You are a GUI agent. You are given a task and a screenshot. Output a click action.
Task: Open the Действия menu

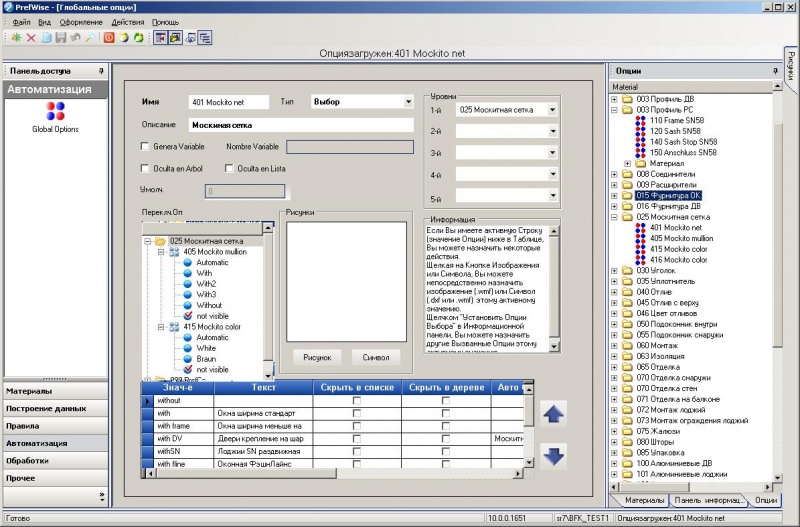click(127, 21)
